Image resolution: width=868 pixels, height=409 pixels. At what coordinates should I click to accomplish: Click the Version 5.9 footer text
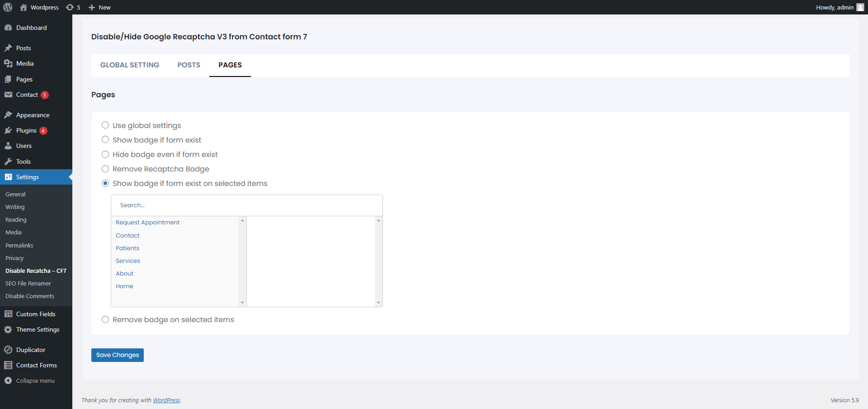click(844, 400)
